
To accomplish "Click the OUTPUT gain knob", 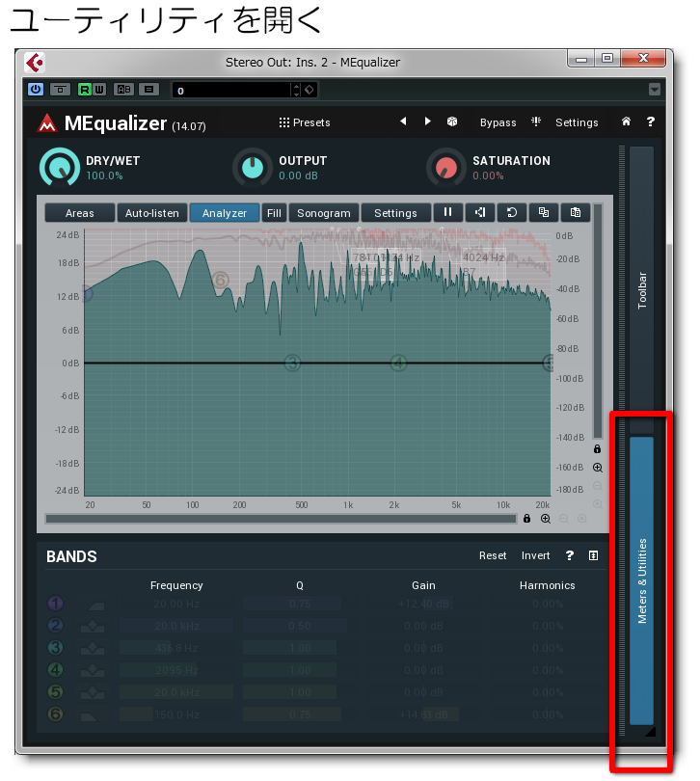I will (253, 168).
